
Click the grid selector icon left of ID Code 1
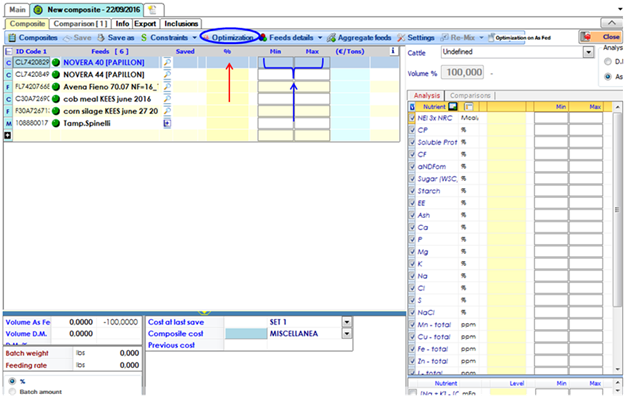pos(8,51)
